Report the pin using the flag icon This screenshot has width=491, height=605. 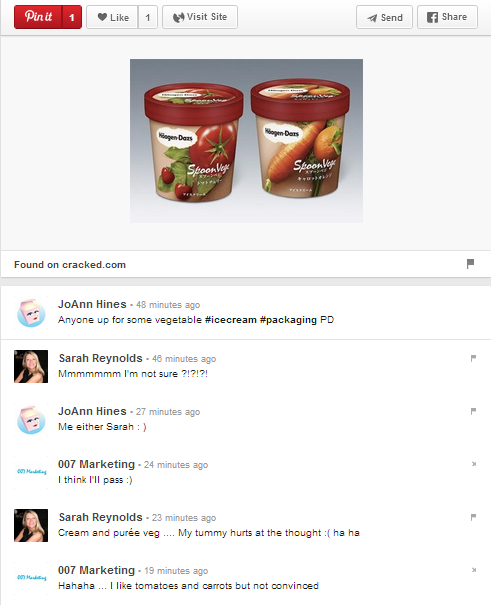point(470,264)
